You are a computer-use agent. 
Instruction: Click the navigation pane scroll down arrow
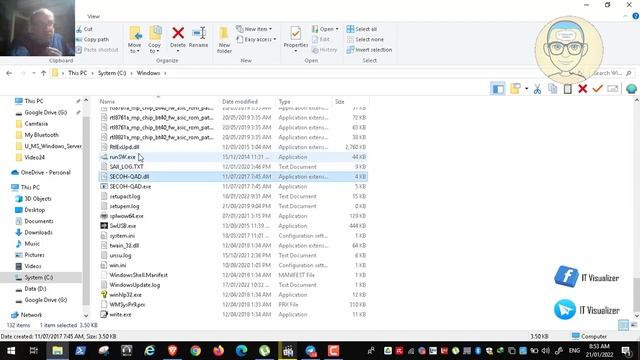[86, 316]
